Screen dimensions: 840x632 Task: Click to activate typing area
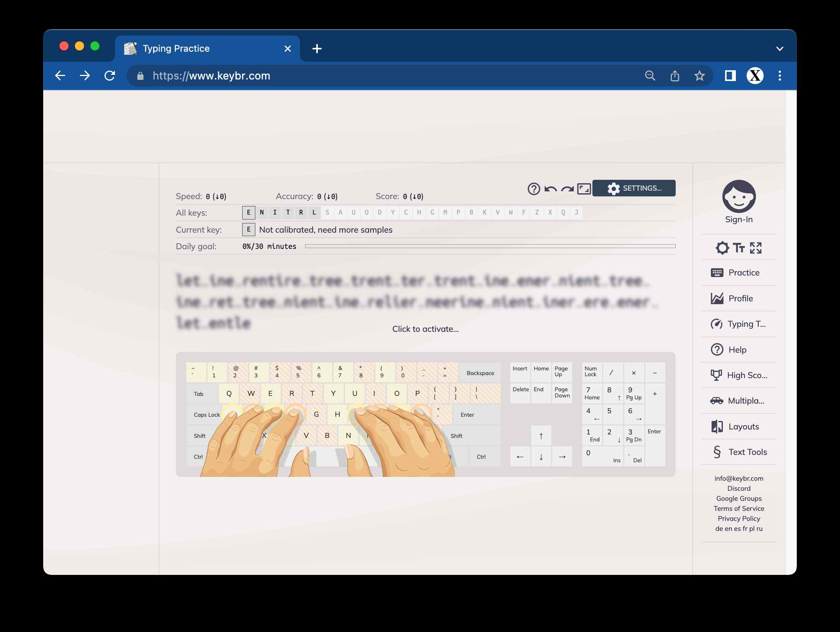pos(425,329)
